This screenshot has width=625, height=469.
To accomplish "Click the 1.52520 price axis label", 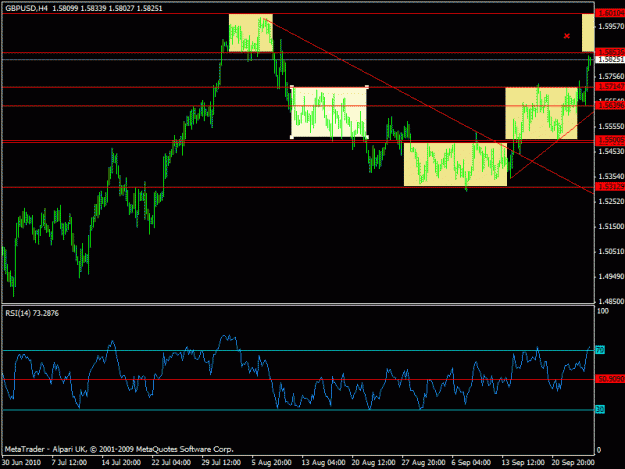I will coord(611,201).
